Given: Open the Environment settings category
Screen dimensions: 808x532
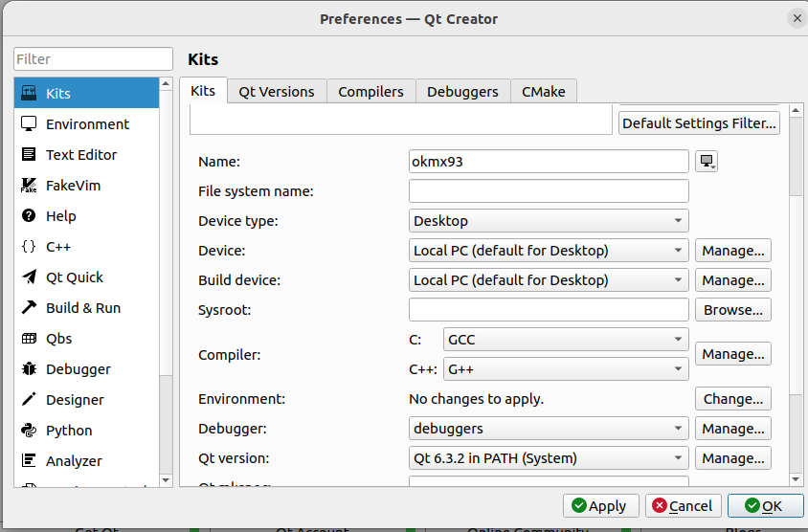Looking at the screenshot, I should pyautogui.click(x=86, y=124).
